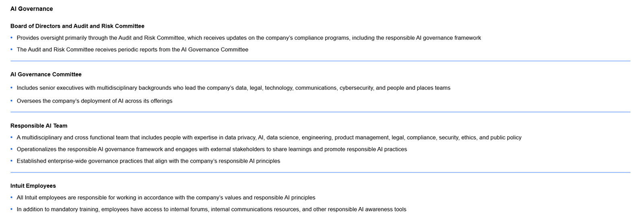This screenshot has height=218, width=644.
Task: Click the blue bullet dot before 'Includes senior executives'
Action: [x=12, y=88]
